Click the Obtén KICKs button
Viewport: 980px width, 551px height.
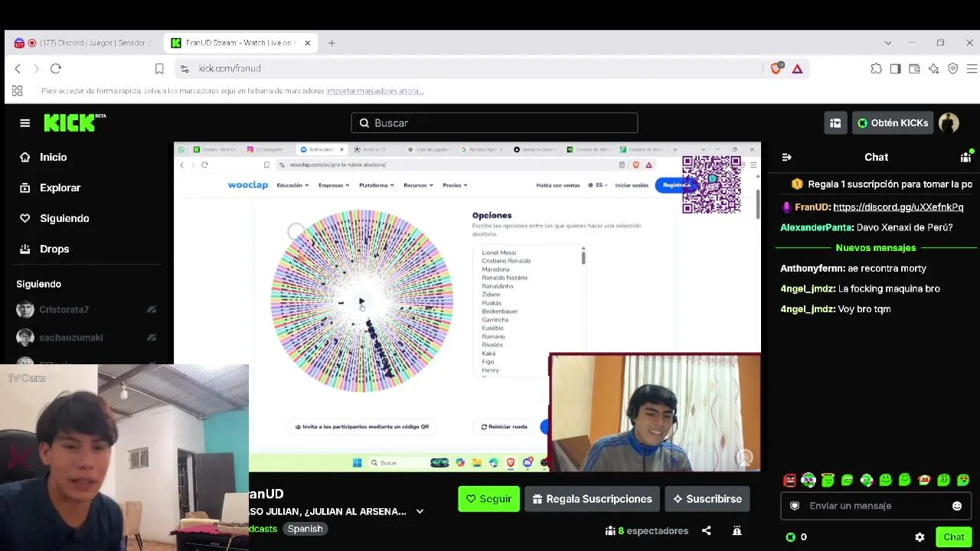click(x=893, y=123)
